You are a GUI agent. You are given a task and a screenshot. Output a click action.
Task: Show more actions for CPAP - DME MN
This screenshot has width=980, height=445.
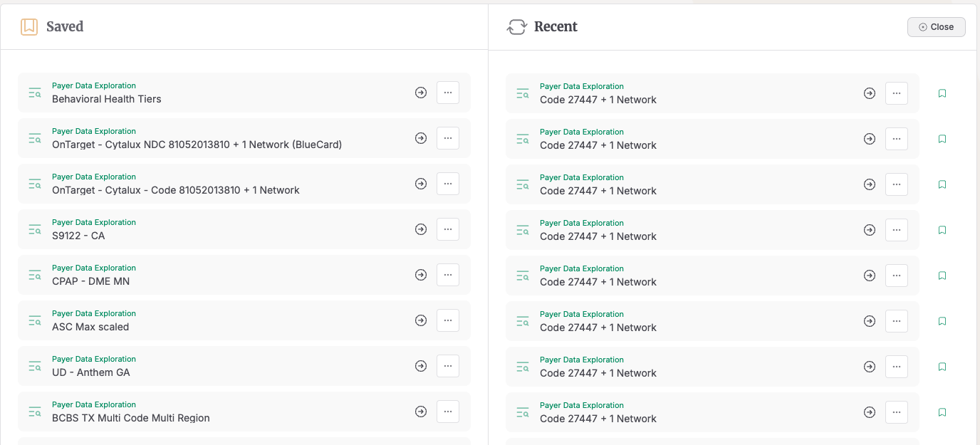coord(448,275)
